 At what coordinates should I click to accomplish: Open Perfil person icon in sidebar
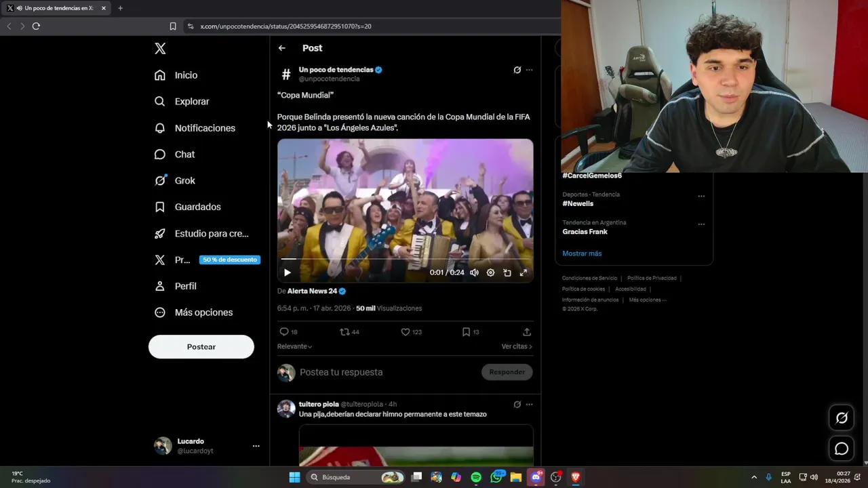click(x=160, y=286)
